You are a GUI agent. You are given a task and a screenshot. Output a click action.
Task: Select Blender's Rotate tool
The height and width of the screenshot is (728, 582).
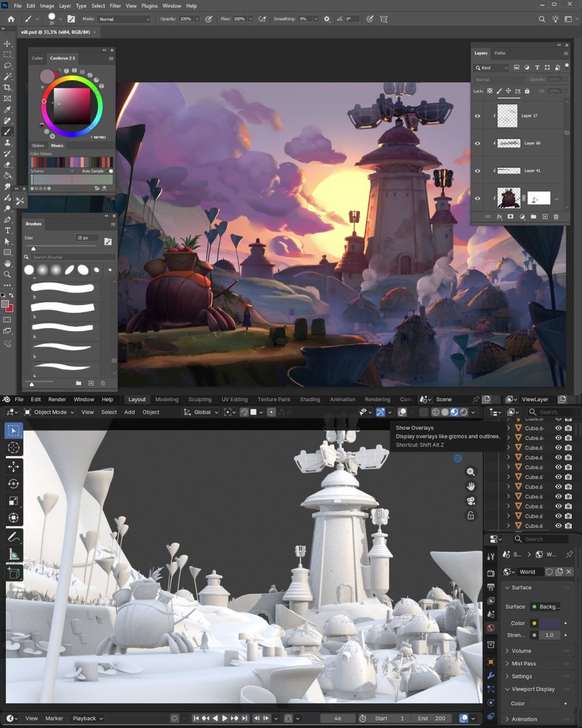14,484
